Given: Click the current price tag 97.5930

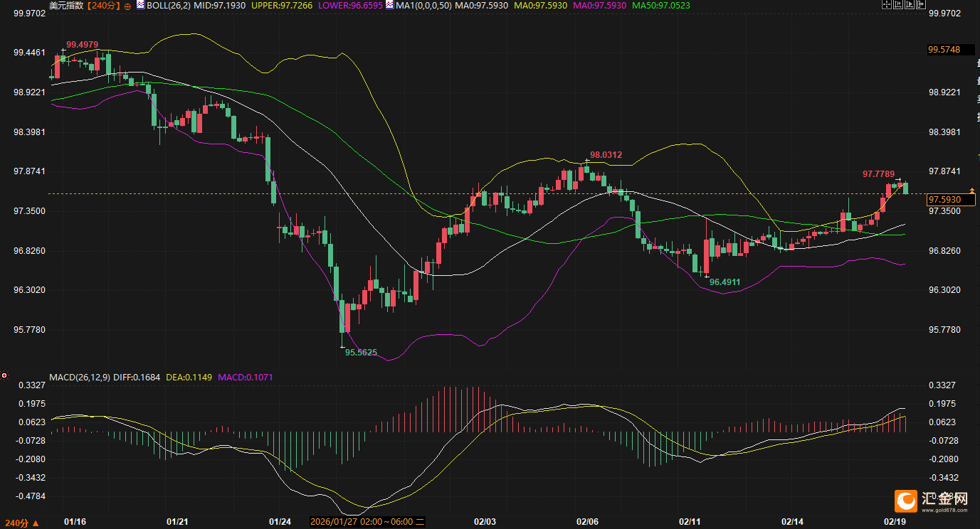Looking at the screenshot, I should pyautogui.click(x=946, y=200).
